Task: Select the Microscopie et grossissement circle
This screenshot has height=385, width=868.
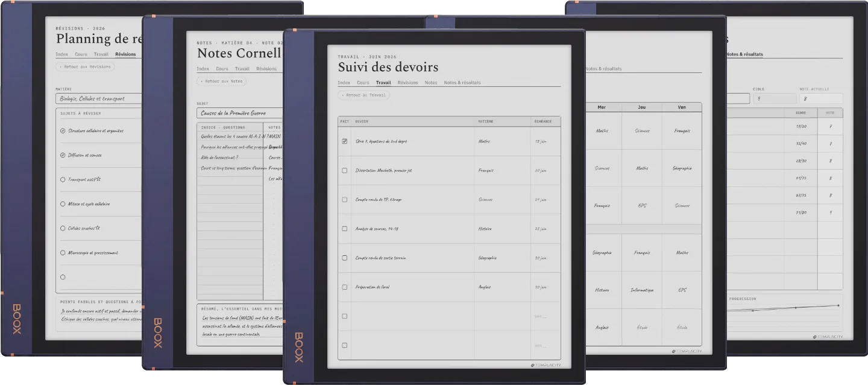Action: point(63,253)
